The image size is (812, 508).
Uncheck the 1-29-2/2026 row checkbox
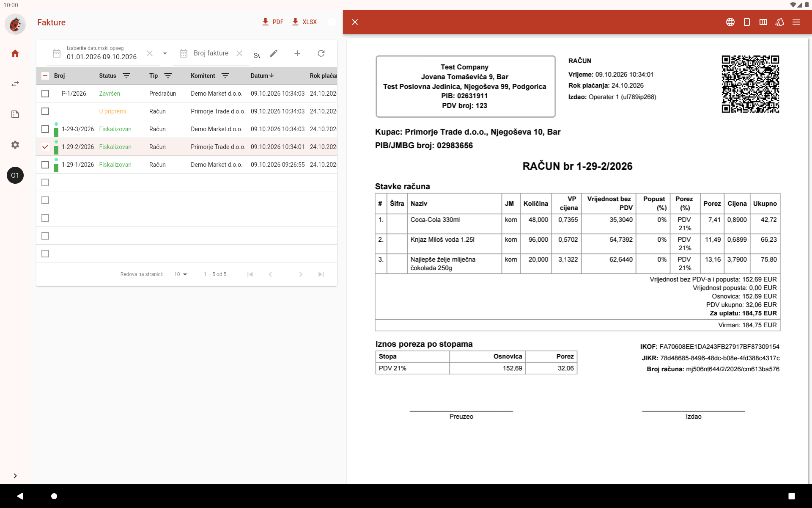click(45, 147)
